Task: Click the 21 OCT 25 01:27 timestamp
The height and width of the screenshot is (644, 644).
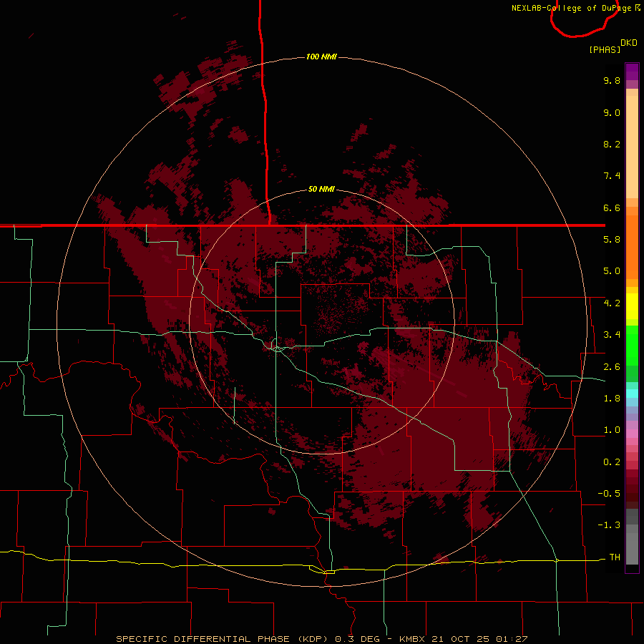Action: click(481, 639)
